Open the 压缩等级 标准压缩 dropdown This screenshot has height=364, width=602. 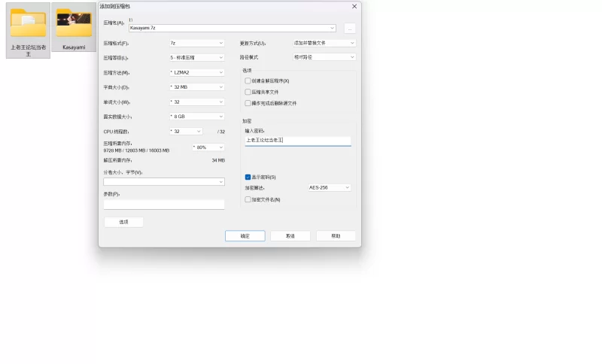pyautogui.click(x=196, y=58)
